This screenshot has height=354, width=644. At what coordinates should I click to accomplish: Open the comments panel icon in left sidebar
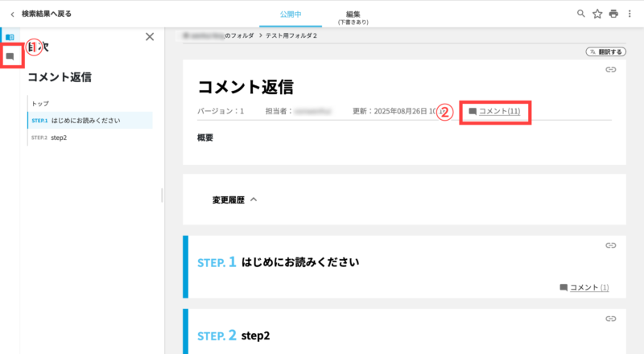[x=10, y=57]
